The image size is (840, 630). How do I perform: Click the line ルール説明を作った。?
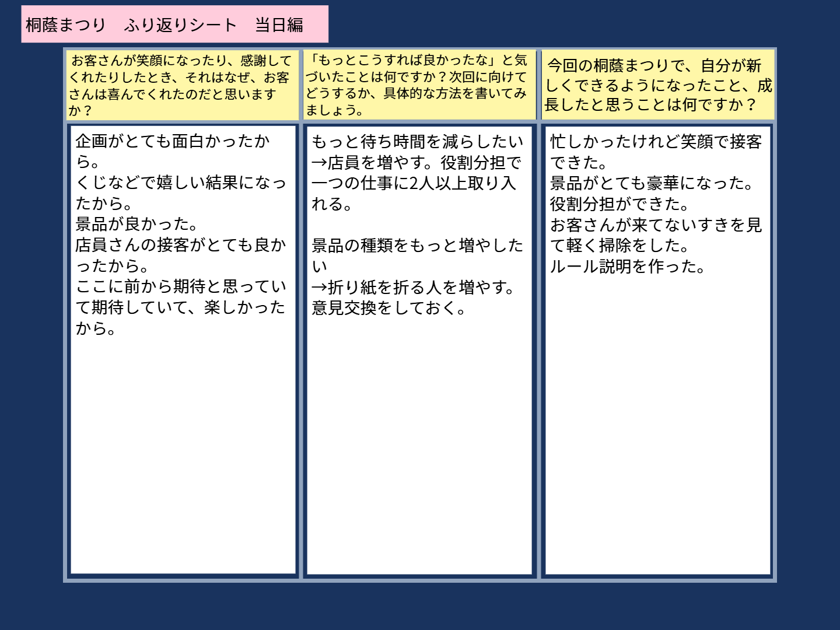point(628,267)
